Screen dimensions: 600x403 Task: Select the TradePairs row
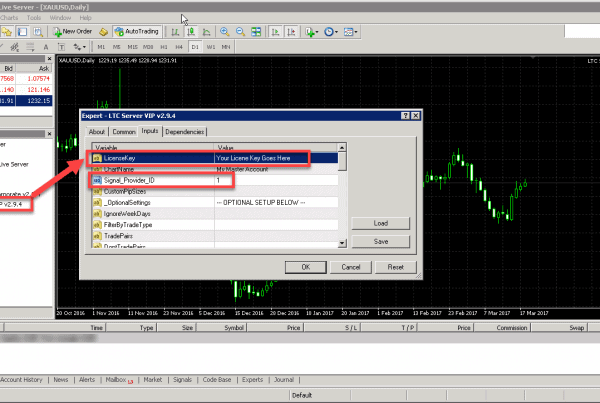(215, 236)
